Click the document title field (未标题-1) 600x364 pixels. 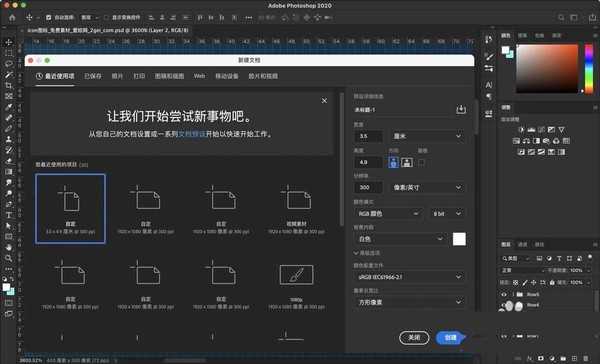404,110
